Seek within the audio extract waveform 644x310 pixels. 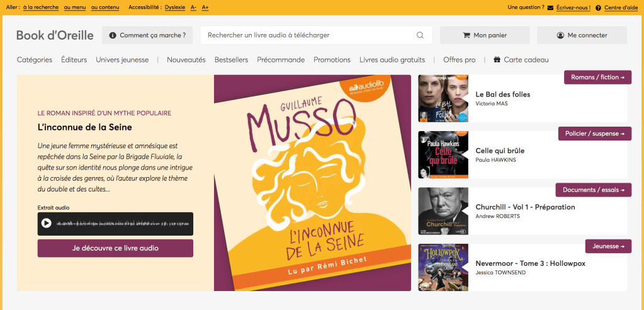tap(123, 224)
